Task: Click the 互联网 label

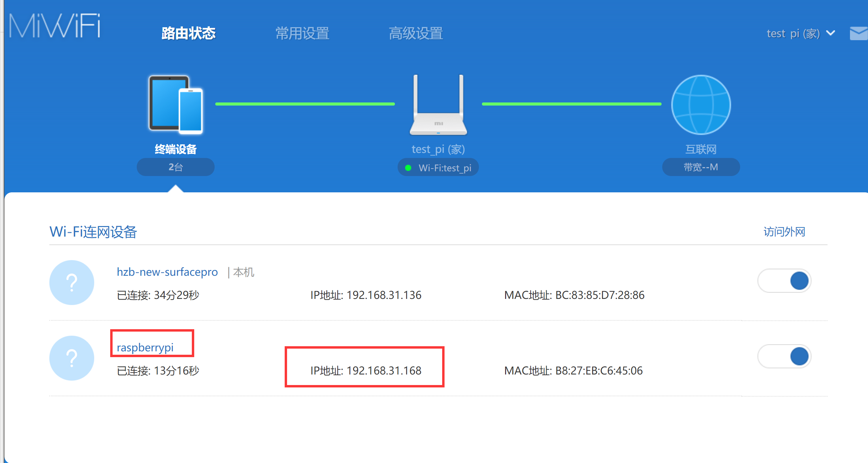Action: pyautogui.click(x=701, y=149)
